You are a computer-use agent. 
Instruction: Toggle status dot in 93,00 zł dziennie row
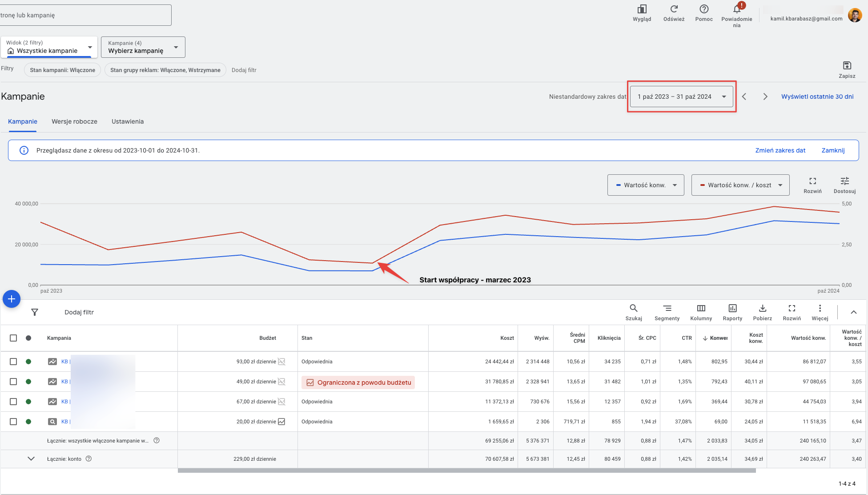tap(28, 362)
